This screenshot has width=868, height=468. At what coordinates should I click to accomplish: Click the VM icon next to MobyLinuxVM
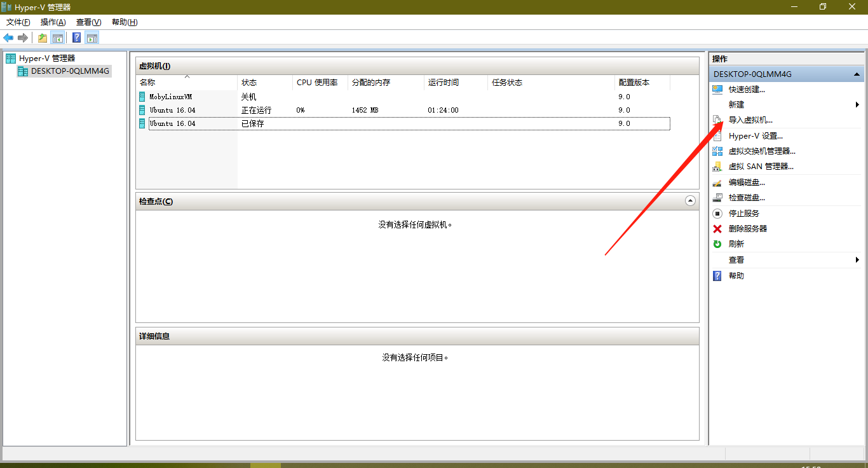(142, 97)
